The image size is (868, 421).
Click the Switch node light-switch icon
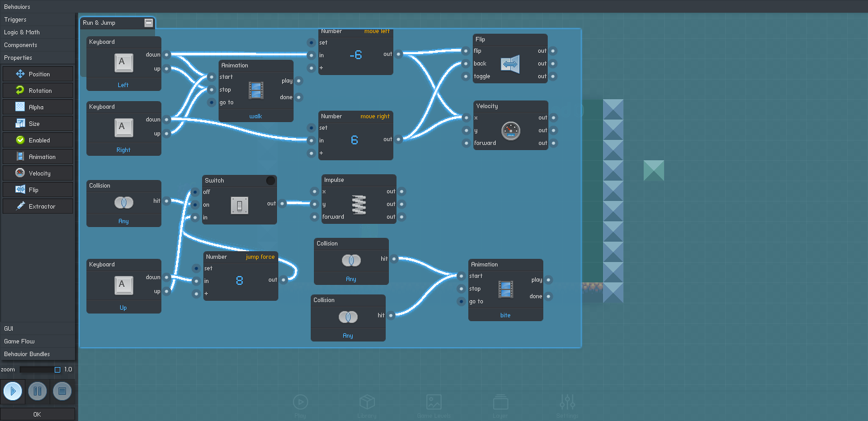click(239, 205)
